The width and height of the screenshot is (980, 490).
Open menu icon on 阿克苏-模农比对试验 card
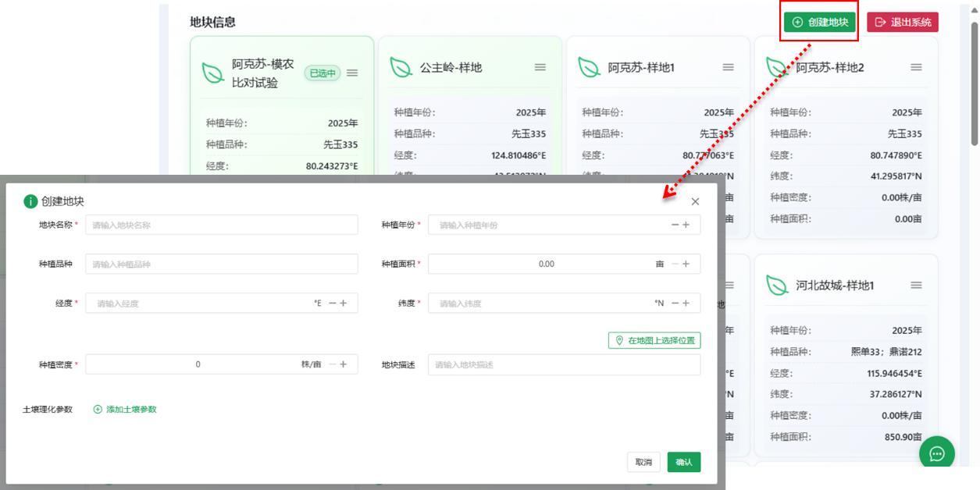tap(352, 73)
